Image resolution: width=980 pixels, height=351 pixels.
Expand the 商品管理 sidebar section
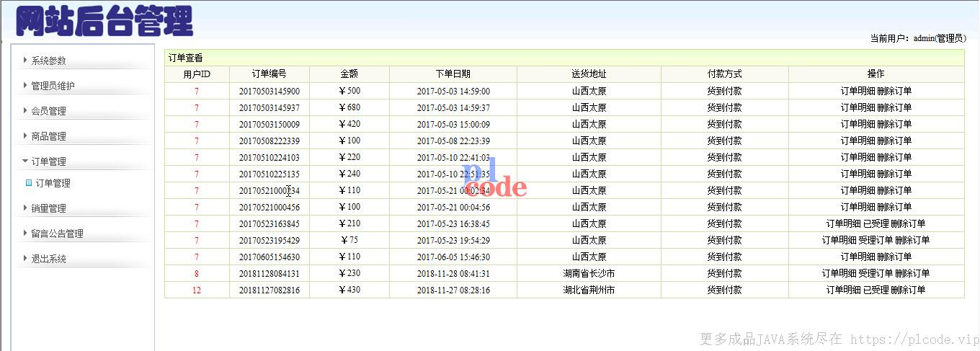(x=48, y=136)
